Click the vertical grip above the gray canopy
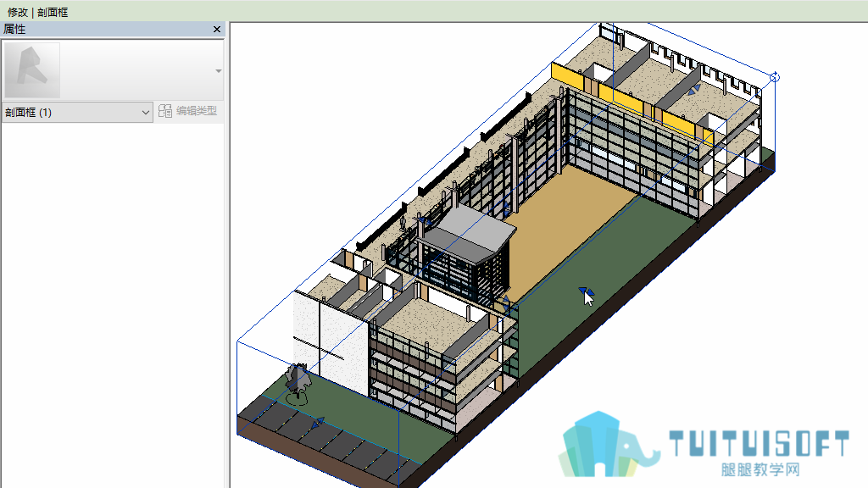 click(506, 208)
